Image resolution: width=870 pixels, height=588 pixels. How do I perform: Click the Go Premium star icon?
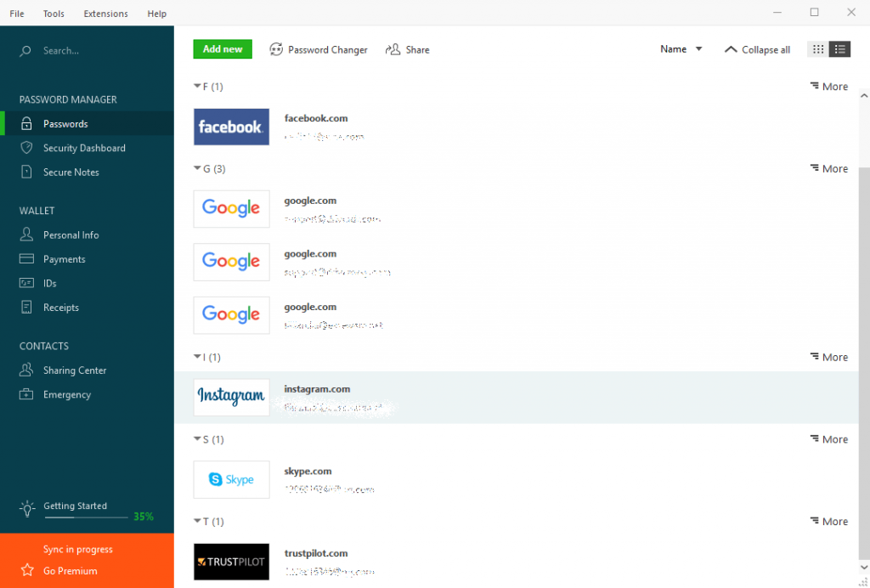click(x=27, y=570)
